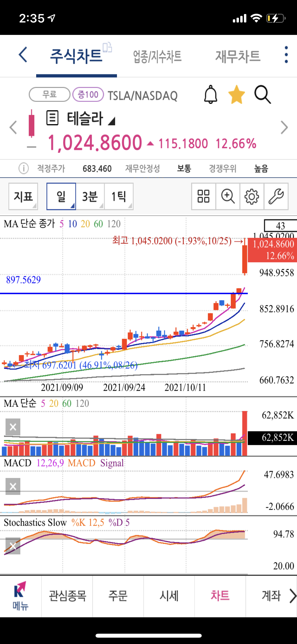Image resolution: width=297 pixels, height=644 pixels.
Task: Tap the Stochastics Slow %K 12,5 label
Action: pyautogui.click(x=88, y=522)
